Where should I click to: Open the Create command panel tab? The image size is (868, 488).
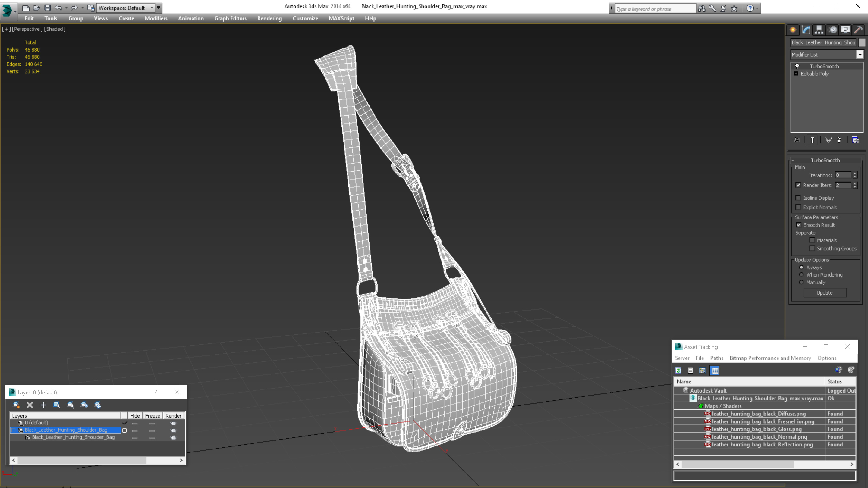tap(793, 30)
